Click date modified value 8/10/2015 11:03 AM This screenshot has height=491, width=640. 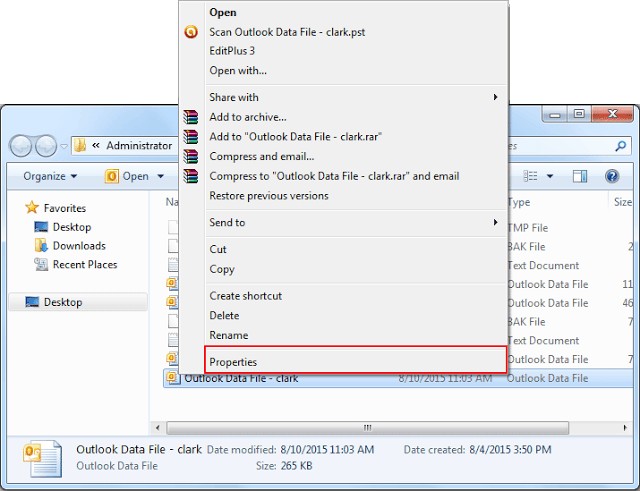pyautogui.click(x=327, y=450)
